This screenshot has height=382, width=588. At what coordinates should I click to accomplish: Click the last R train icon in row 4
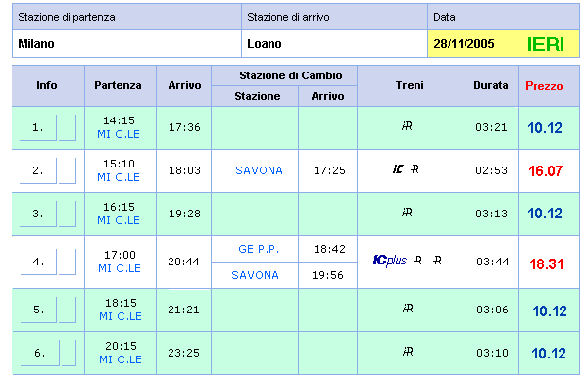437,260
